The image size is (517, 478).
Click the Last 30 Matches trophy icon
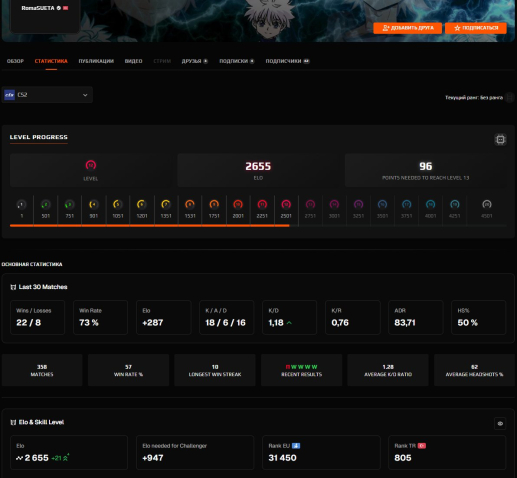[x=13, y=287]
